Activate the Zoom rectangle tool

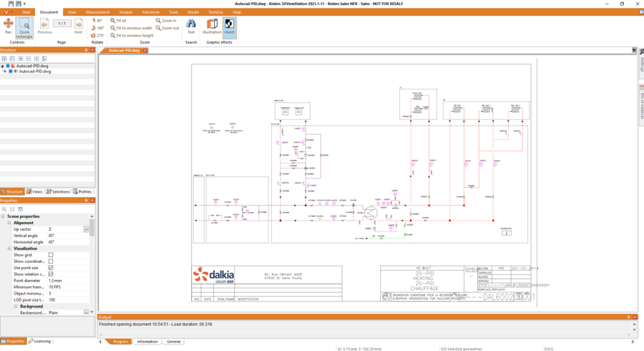(24, 28)
